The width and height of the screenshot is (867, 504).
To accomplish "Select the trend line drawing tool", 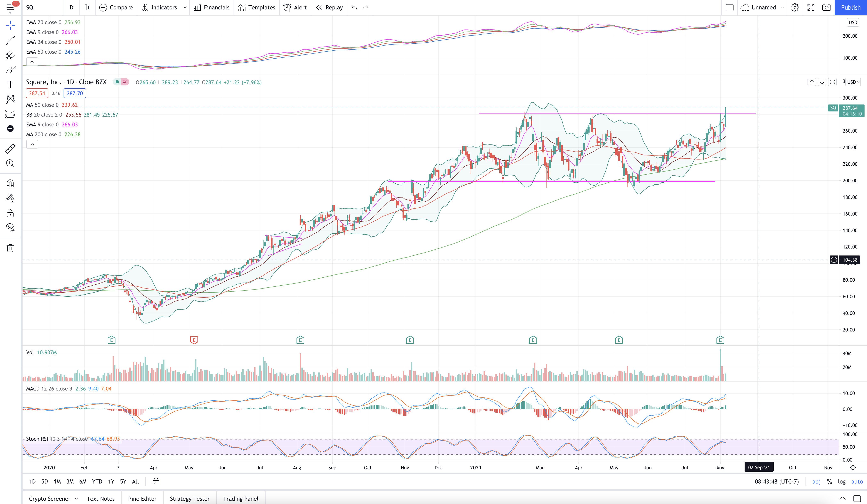I will pyautogui.click(x=10, y=40).
